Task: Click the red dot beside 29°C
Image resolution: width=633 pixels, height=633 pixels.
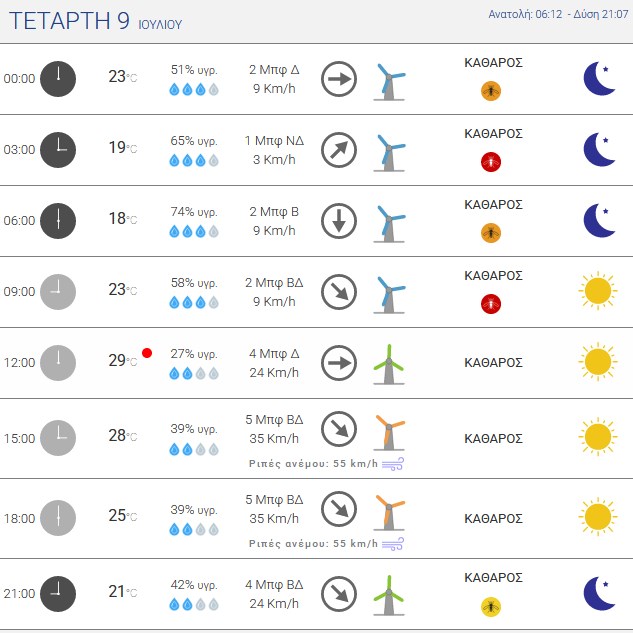Action: (x=147, y=353)
